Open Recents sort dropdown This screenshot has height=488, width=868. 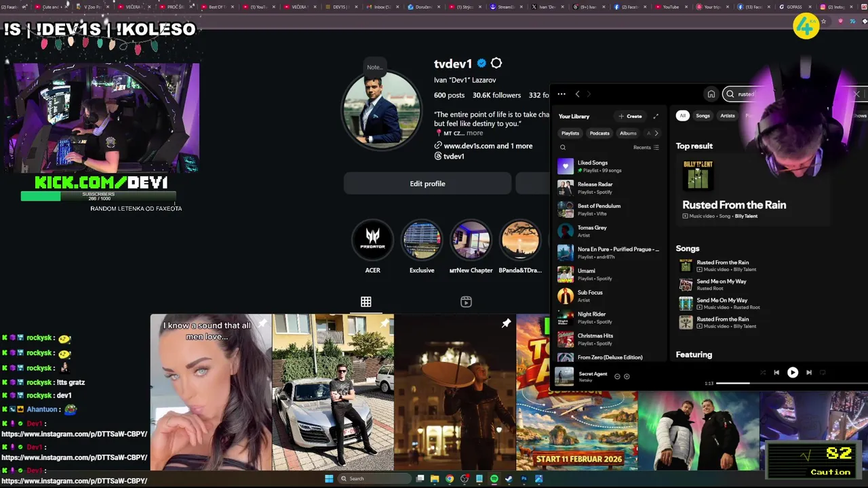pyautogui.click(x=646, y=147)
